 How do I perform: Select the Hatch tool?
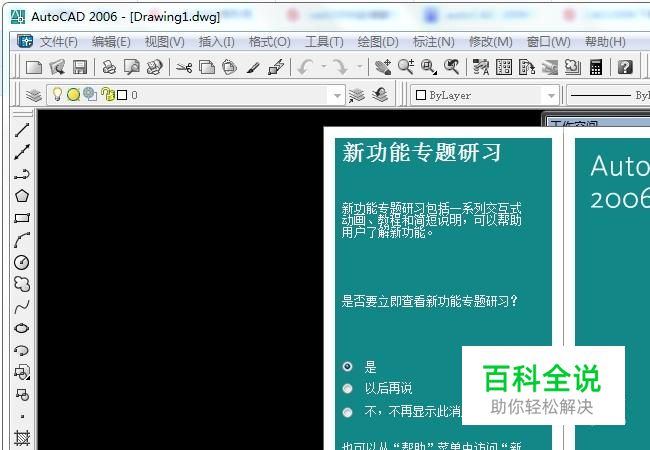(x=22, y=438)
